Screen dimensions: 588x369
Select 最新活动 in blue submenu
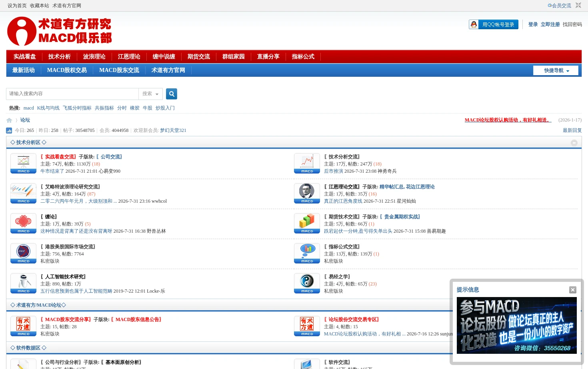tap(24, 70)
